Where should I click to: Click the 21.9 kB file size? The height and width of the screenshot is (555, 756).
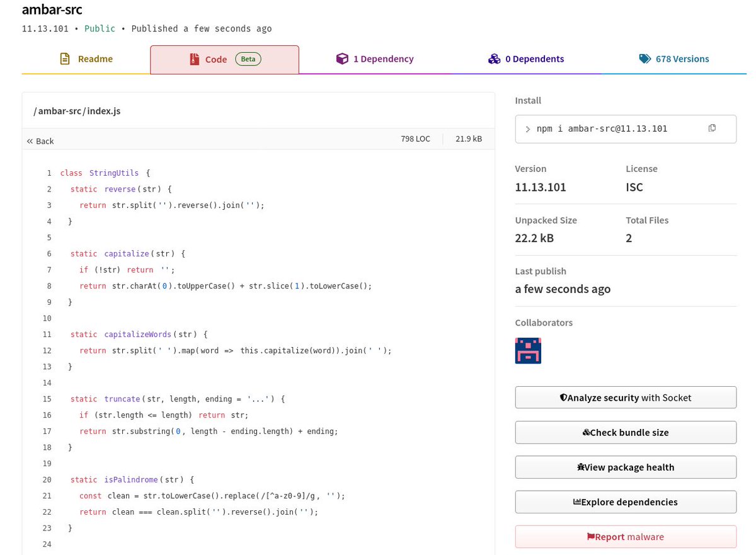pyautogui.click(x=469, y=139)
